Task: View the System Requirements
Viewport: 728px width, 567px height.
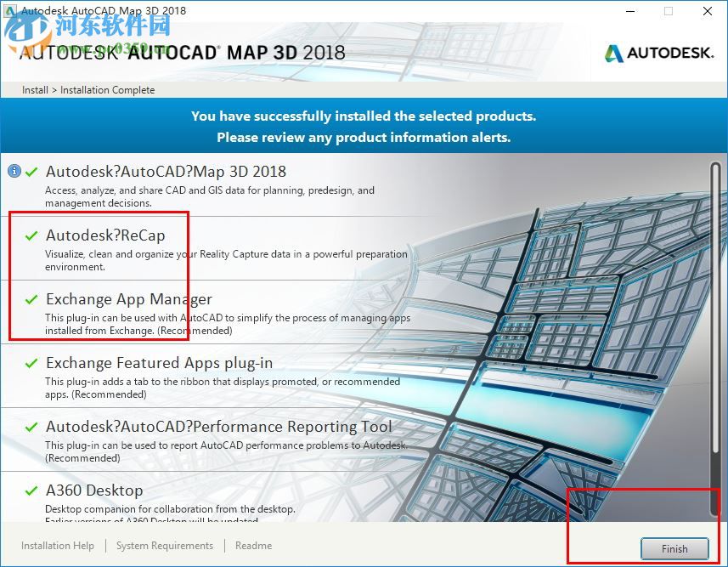Action: (164, 546)
